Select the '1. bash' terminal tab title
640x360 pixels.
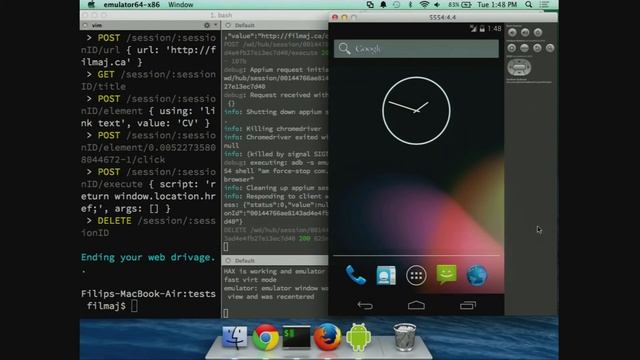(221, 15)
